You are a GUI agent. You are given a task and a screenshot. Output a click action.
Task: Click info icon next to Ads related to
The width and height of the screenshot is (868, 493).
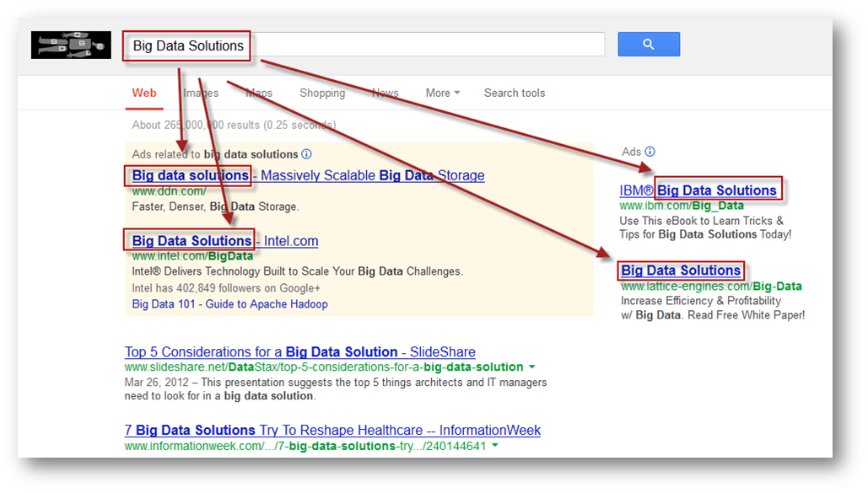click(307, 154)
